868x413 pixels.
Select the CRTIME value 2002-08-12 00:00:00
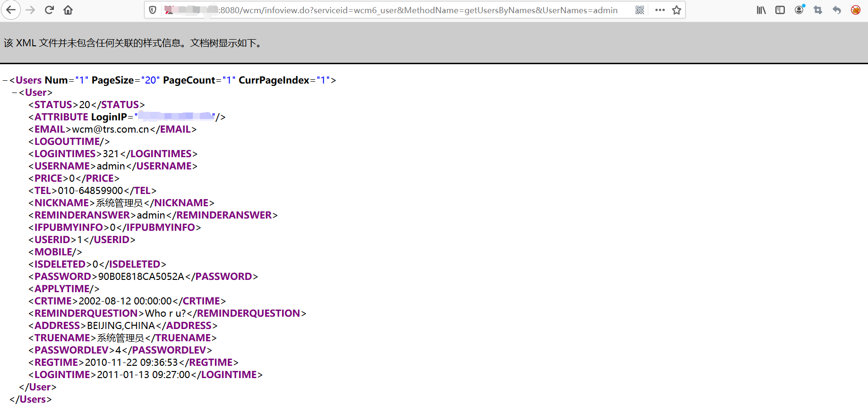pyautogui.click(x=125, y=301)
